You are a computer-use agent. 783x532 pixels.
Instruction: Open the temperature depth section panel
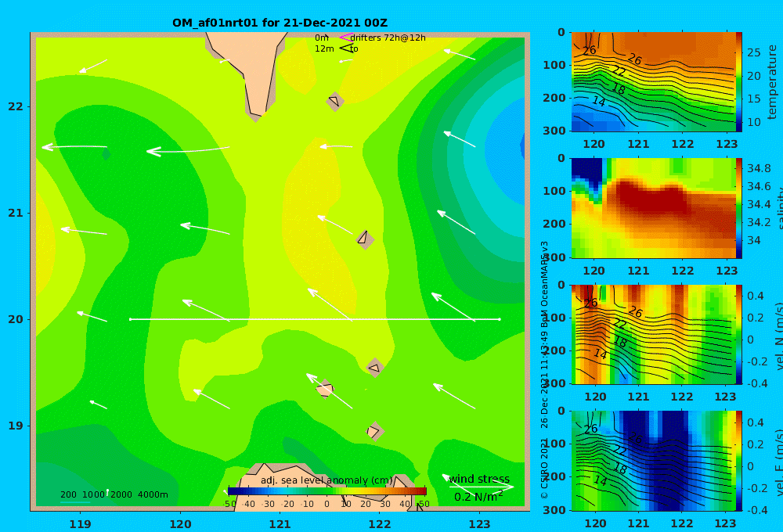(654, 82)
